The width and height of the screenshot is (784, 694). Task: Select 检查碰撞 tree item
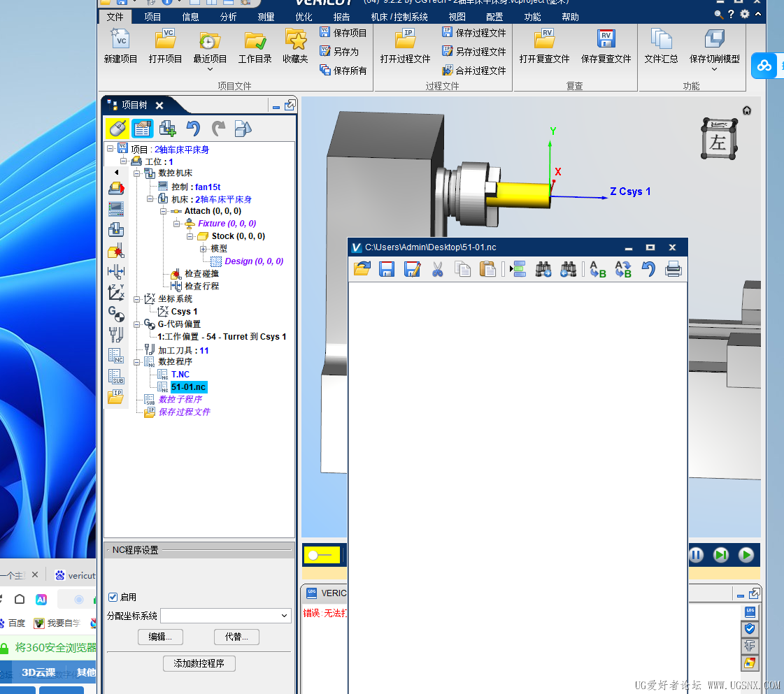[201, 274]
